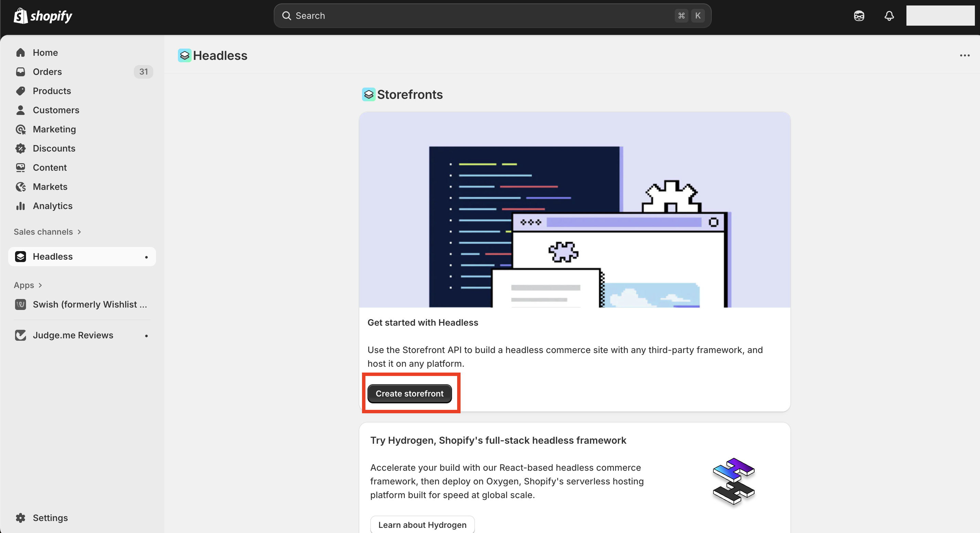Image resolution: width=980 pixels, height=533 pixels.
Task: Expand the Sales channels section
Action: [x=48, y=232]
